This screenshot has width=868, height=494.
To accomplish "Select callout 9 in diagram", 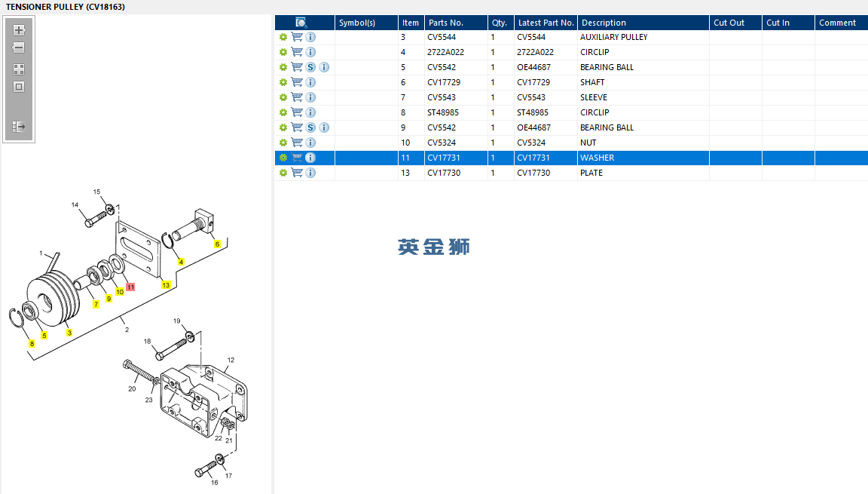I will click(108, 299).
